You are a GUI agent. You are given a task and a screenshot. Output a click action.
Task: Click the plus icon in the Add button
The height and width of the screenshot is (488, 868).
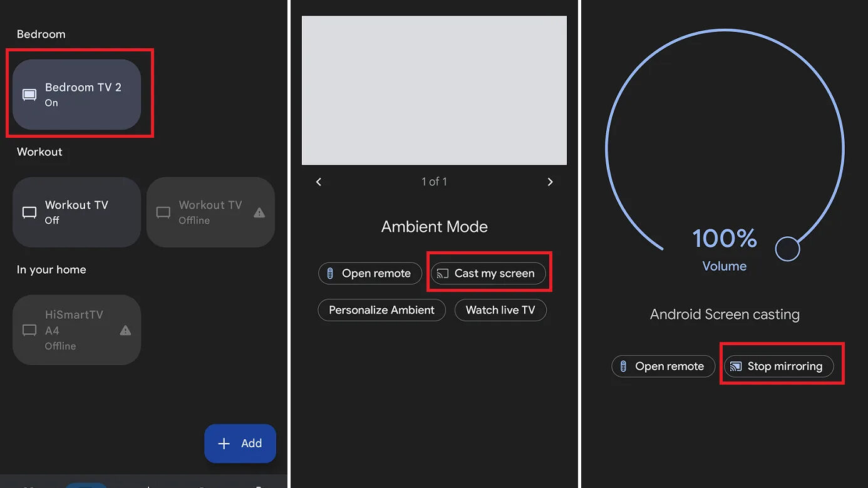click(x=224, y=444)
